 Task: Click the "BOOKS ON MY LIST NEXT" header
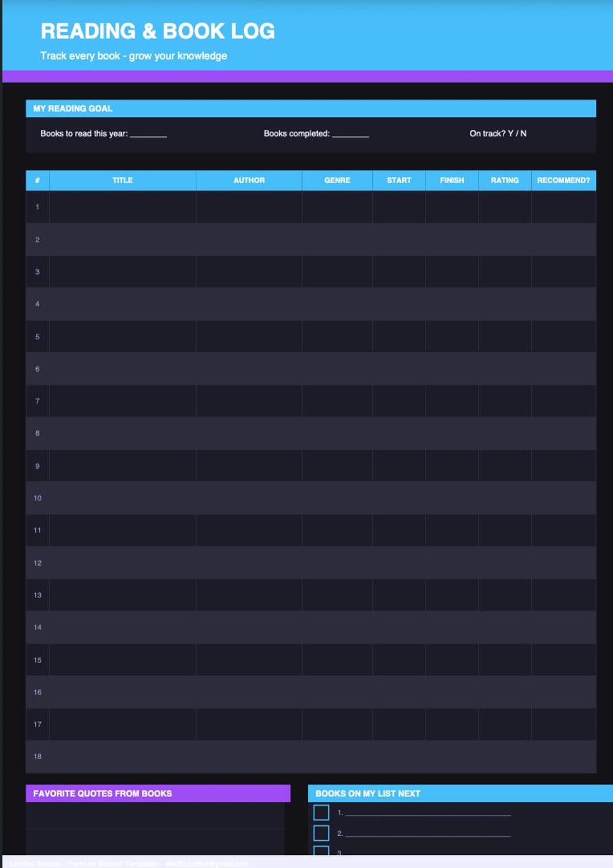pyautogui.click(x=460, y=793)
